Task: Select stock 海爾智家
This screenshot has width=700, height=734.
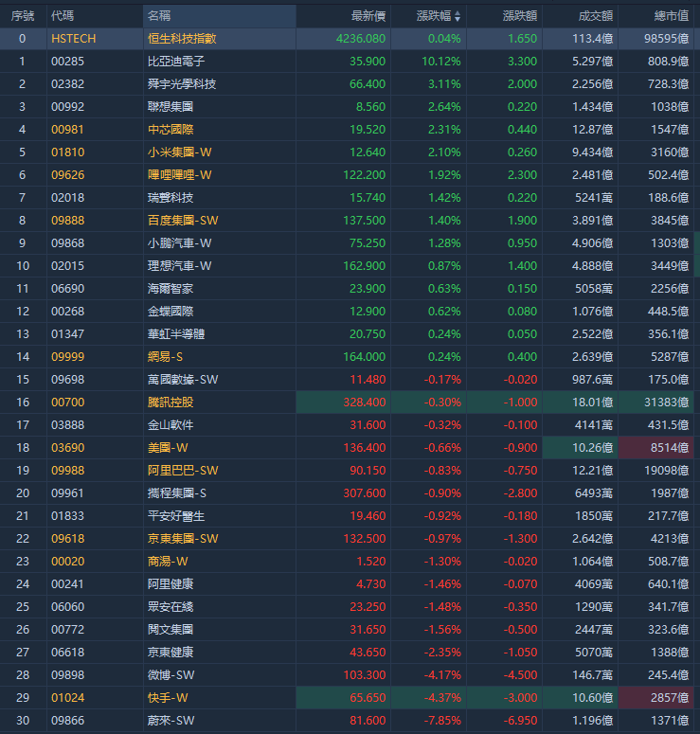Action: [x=171, y=288]
